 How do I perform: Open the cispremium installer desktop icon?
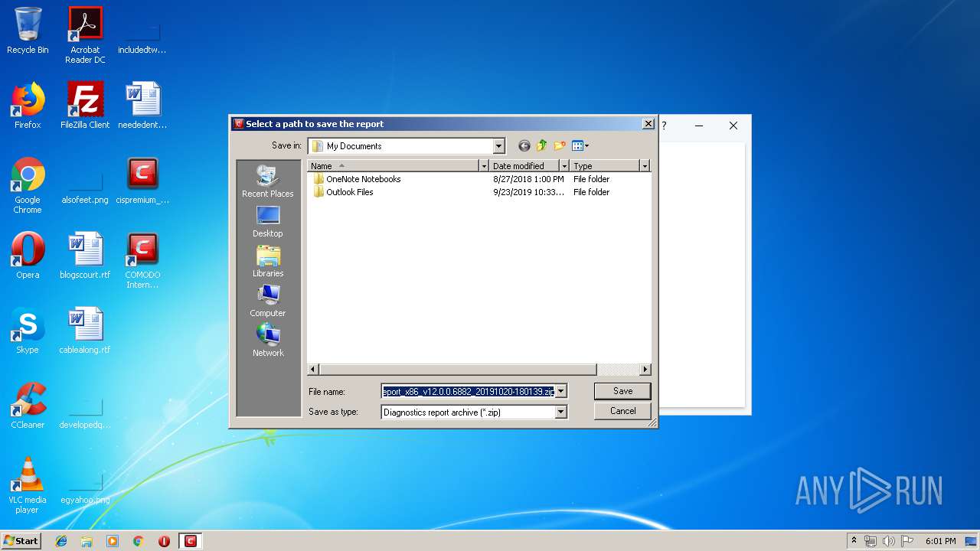(142, 181)
